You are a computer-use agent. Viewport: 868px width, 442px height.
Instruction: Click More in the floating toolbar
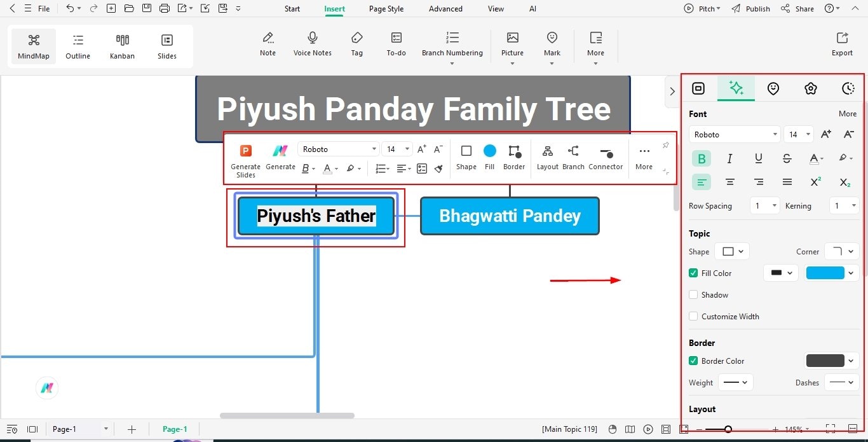coord(644,157)
